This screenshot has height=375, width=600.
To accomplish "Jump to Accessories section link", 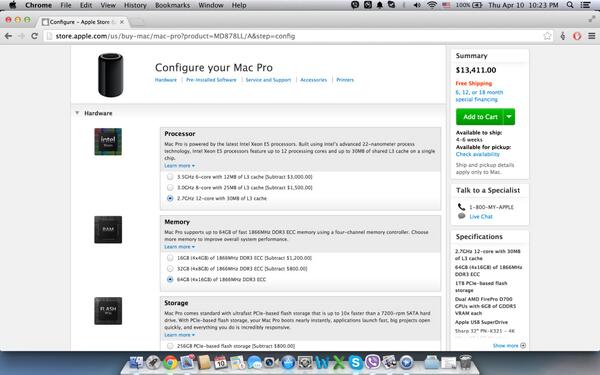I will (313, 80).
